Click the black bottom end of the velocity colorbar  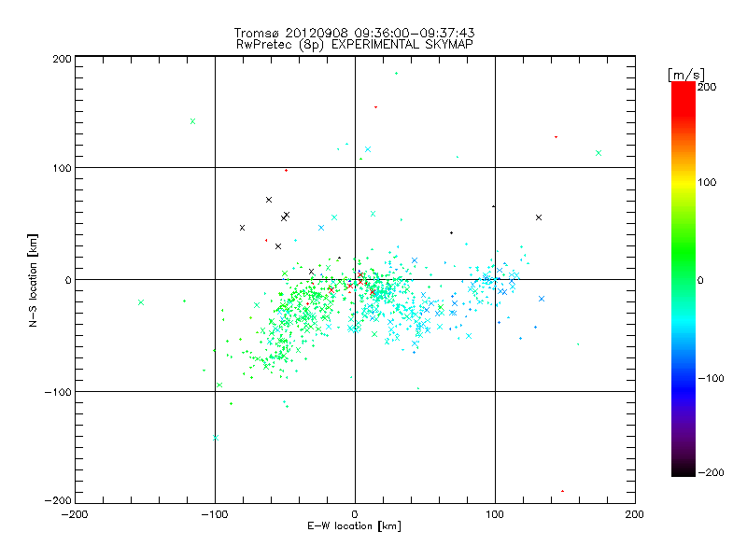coord(684,470)
